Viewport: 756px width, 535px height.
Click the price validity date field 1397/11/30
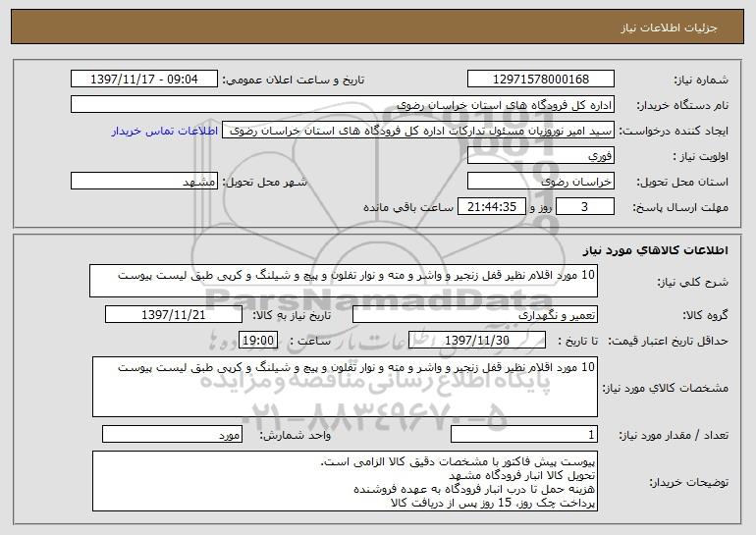[477, 341]
